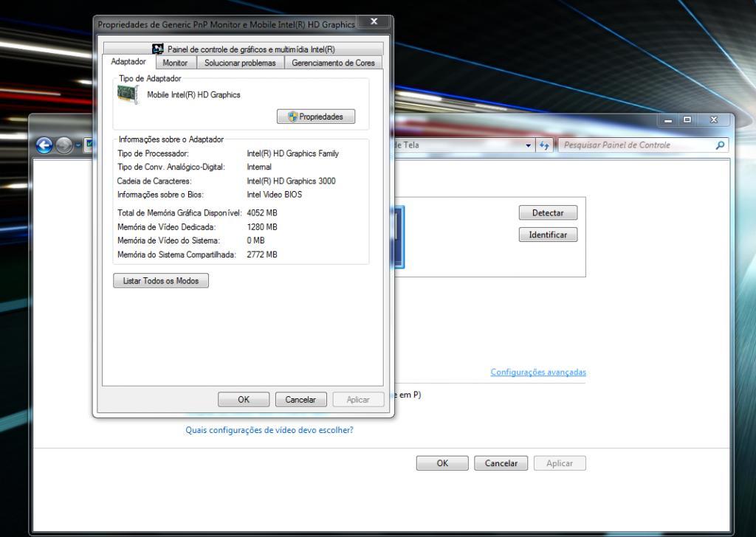Click the forward arrow in Control Panel window
Viewport: 756px width, 537px height.
point(64,145)
